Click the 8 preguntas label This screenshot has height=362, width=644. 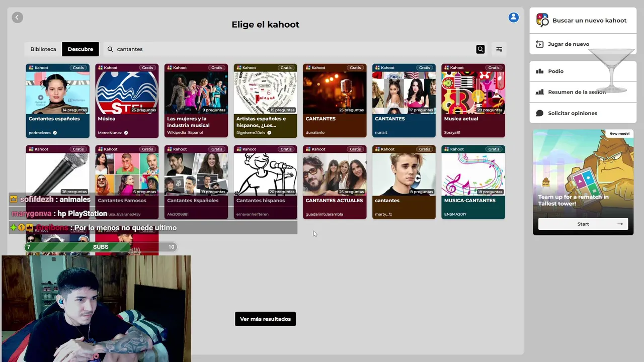423,192
